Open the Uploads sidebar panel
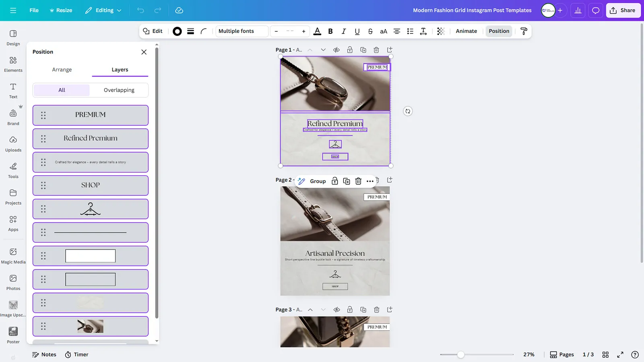644x362 pixels. click(13, 144)
